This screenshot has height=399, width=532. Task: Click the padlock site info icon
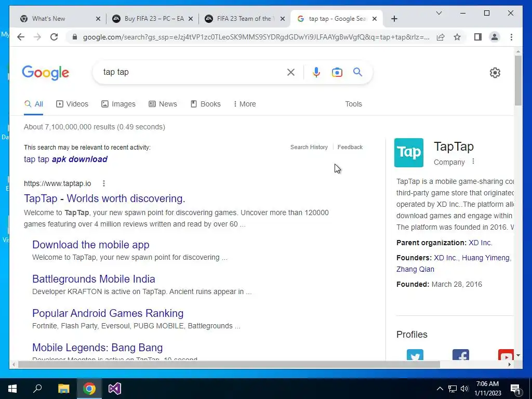(x=75, y=37)
